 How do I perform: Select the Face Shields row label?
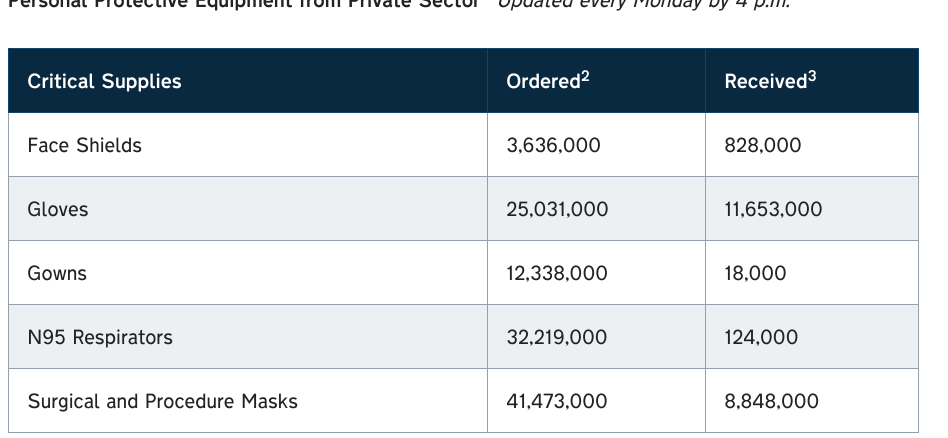coord(85,145)
